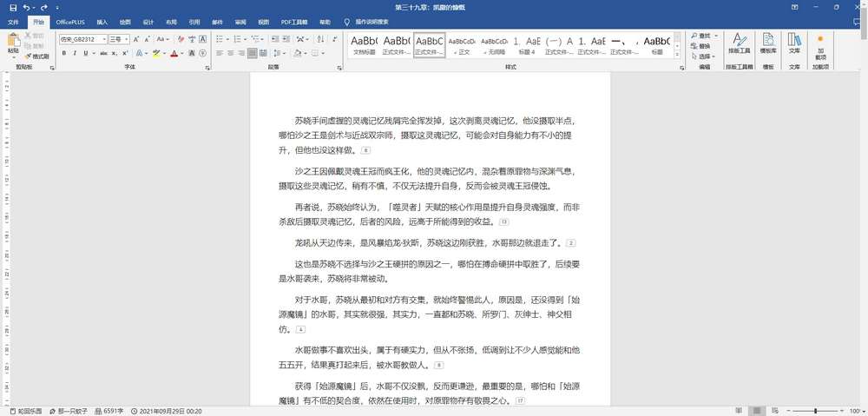This screenshot has width=868, height=416.
Task: Apply the yellow text highlight color
Action: (156, 53)
